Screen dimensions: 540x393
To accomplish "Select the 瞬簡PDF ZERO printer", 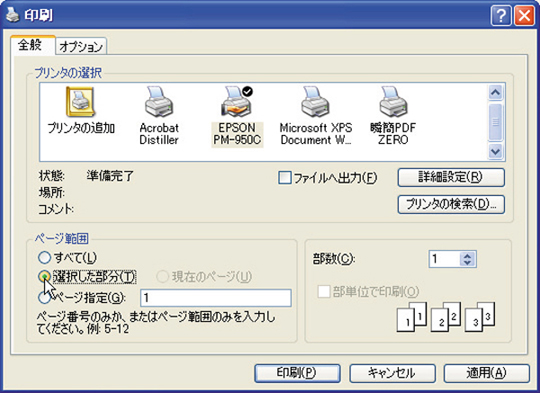I will click(x=393, y=116).
